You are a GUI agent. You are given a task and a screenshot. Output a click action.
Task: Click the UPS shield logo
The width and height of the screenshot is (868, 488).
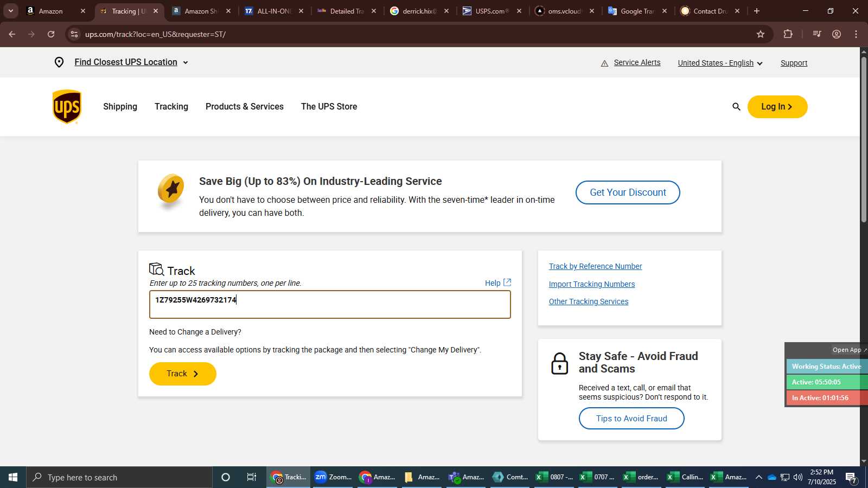tap(67, 107)
